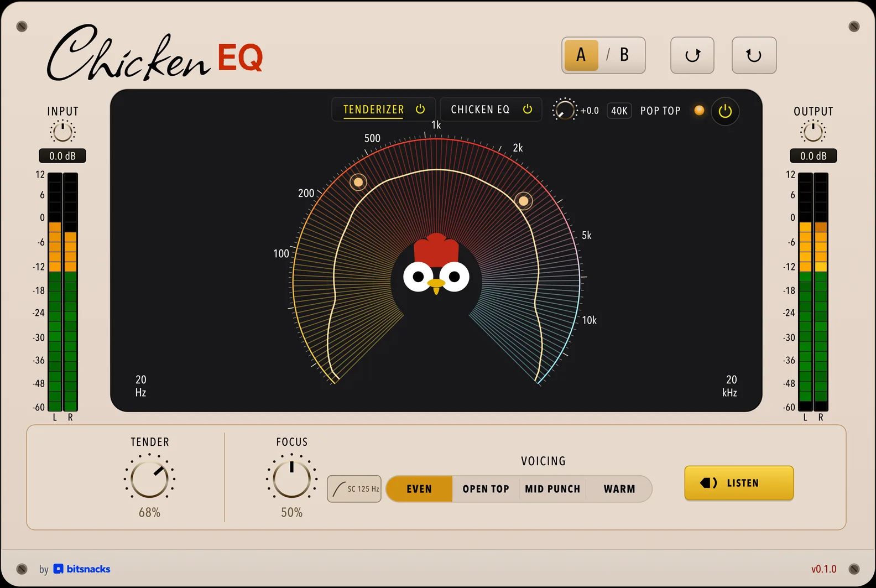This screenshot has height=588, width=876.
Task: Click the Input 0.0 dB value field
Action: point(62,156)
